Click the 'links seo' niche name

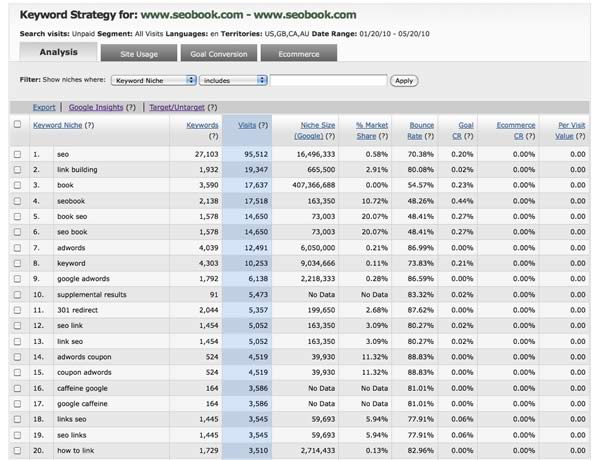[72, 419]
